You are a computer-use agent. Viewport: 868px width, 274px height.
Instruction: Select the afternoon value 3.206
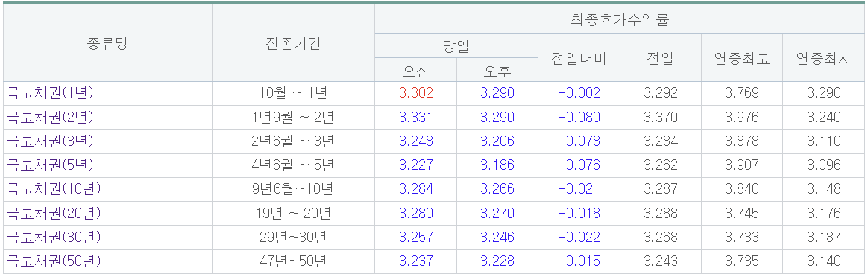tap(497, 141)
